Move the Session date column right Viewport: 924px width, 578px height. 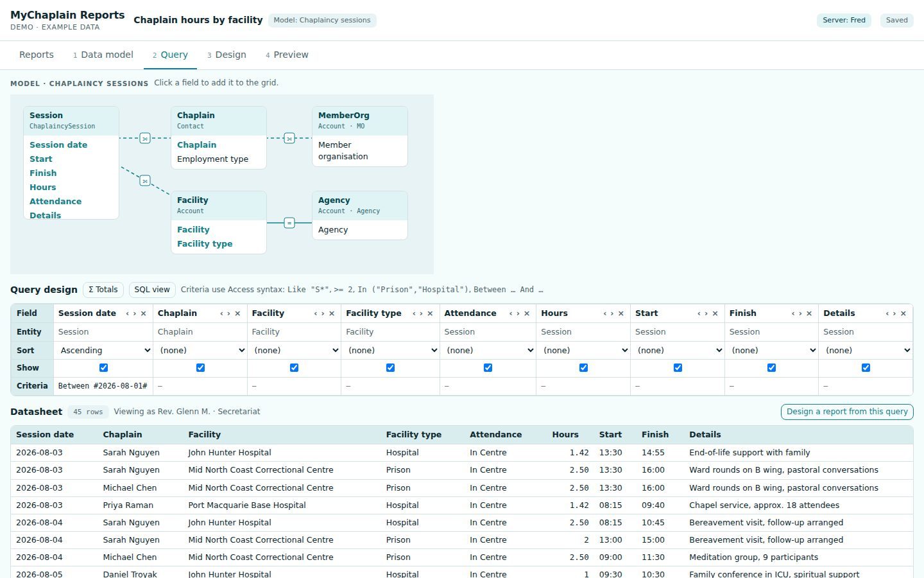tap(135, 313)
